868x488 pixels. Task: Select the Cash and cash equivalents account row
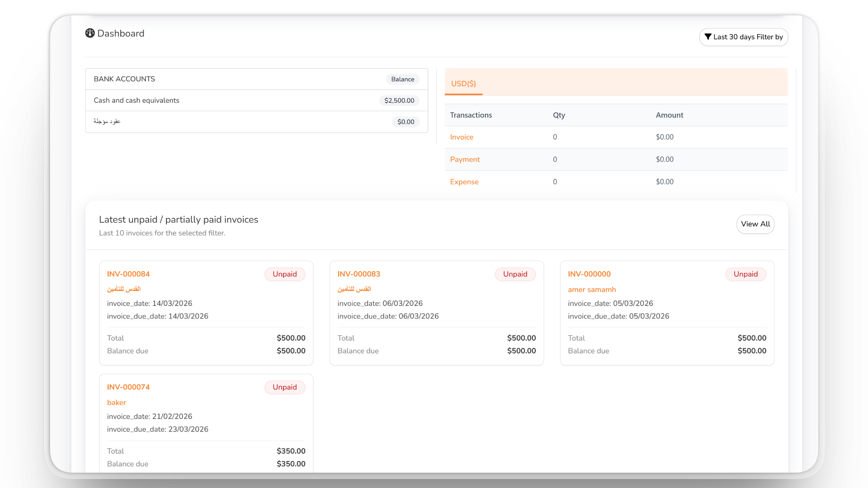point(136,100)
